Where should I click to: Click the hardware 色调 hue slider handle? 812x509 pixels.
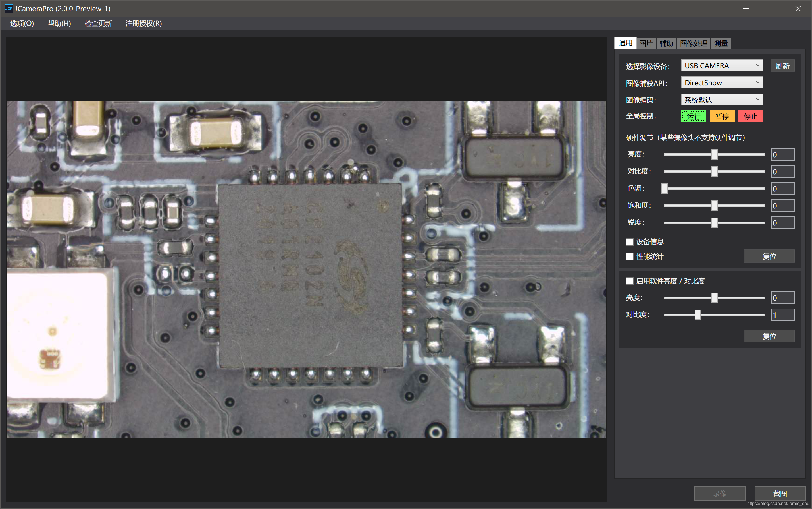click(x=664, y=189)
